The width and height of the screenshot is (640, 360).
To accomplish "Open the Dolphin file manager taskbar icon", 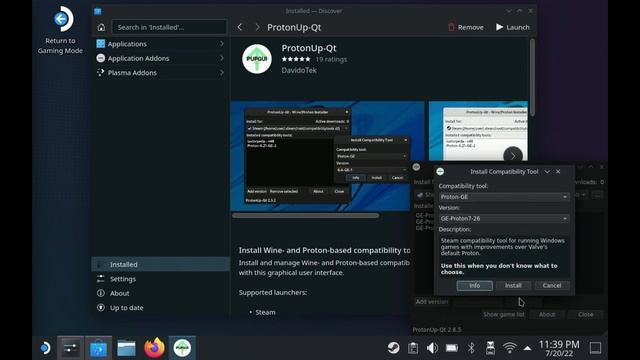I will coord(126,348).
